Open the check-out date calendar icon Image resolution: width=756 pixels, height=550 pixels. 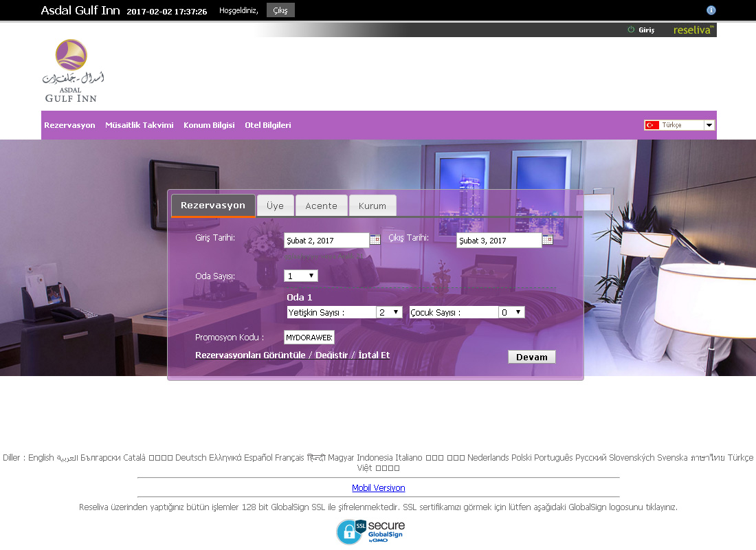click(547, 240)
